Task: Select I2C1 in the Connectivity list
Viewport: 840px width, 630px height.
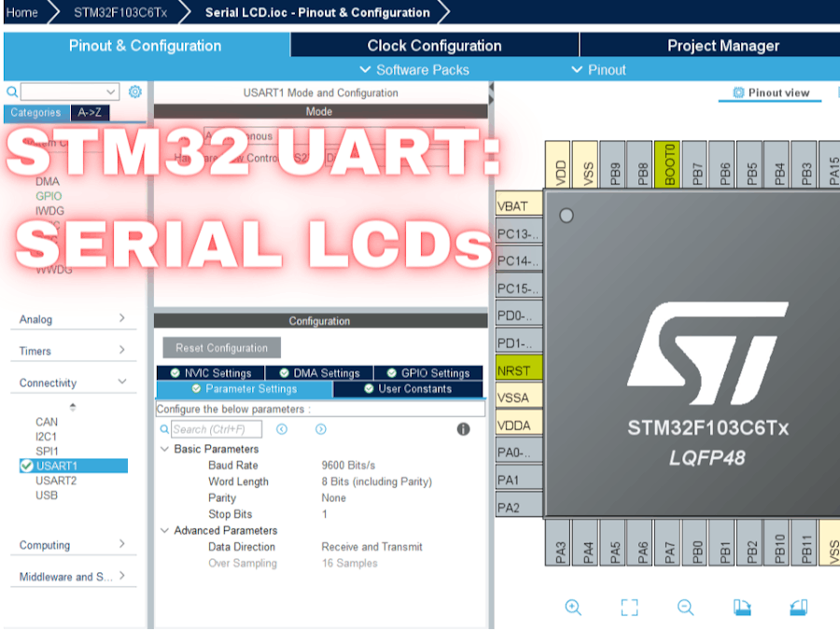Action: coord(46,437)
